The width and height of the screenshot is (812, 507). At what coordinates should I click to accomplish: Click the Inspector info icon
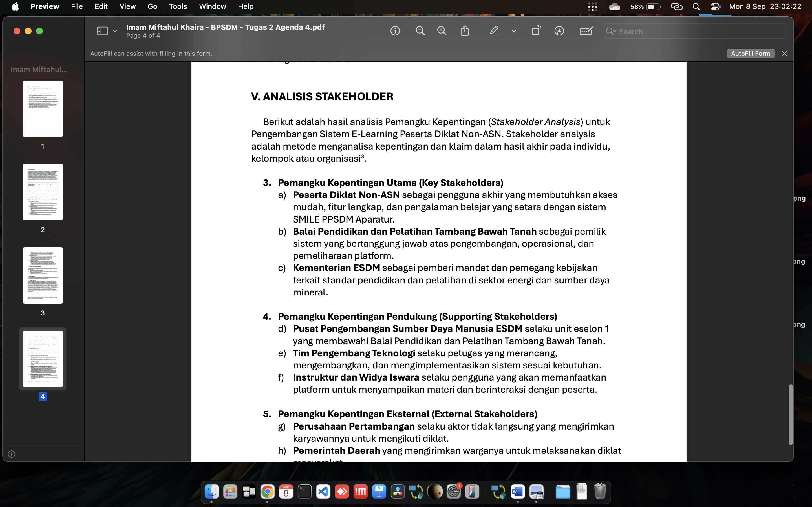point(395,31)
